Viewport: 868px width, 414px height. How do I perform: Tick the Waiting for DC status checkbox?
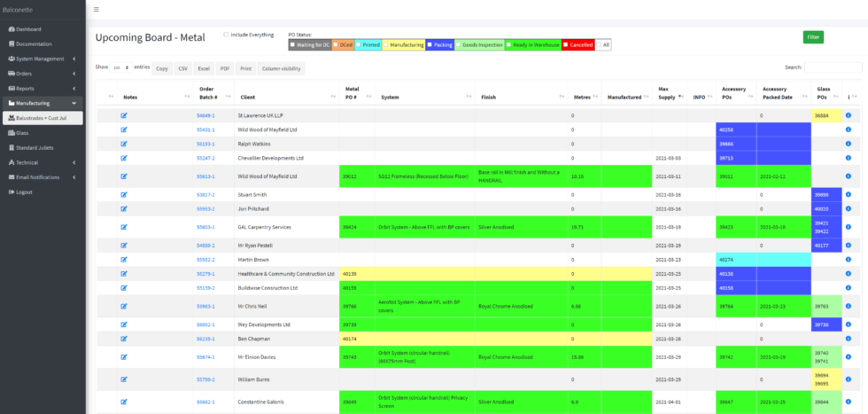(x=294, y=44)
